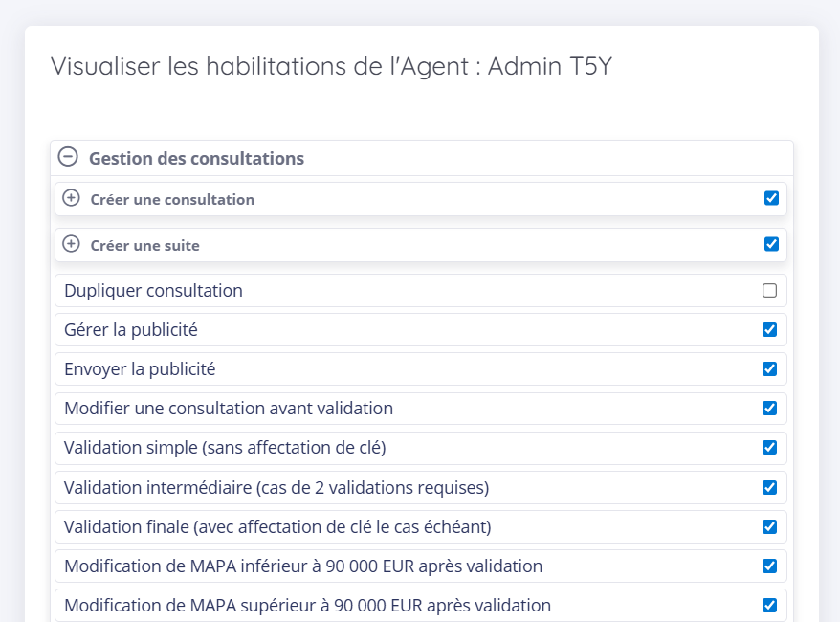Collapse the Gestion des consultations section
840x622 pixels.
pos(68,157)
